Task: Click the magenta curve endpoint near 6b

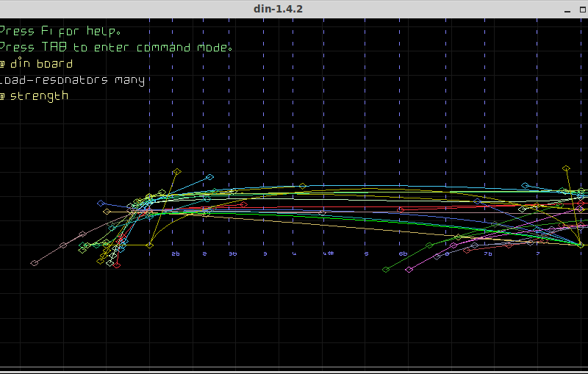Action: click(x=409, y=270)
